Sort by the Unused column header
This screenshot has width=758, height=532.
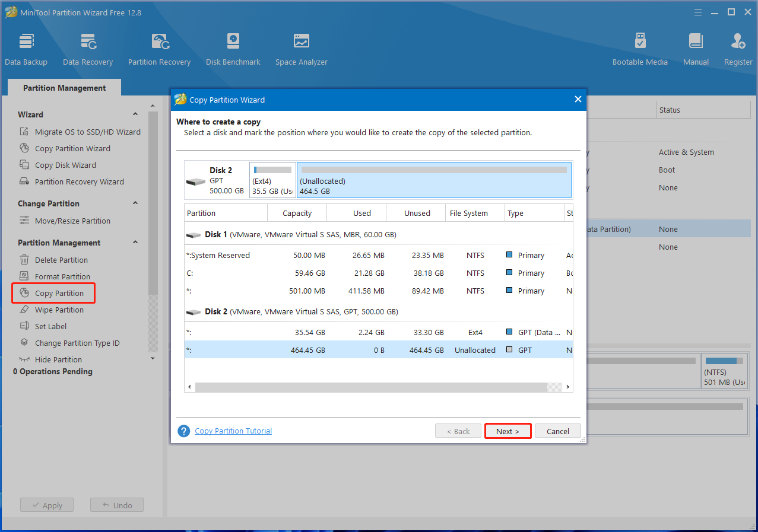click(416, 213)
